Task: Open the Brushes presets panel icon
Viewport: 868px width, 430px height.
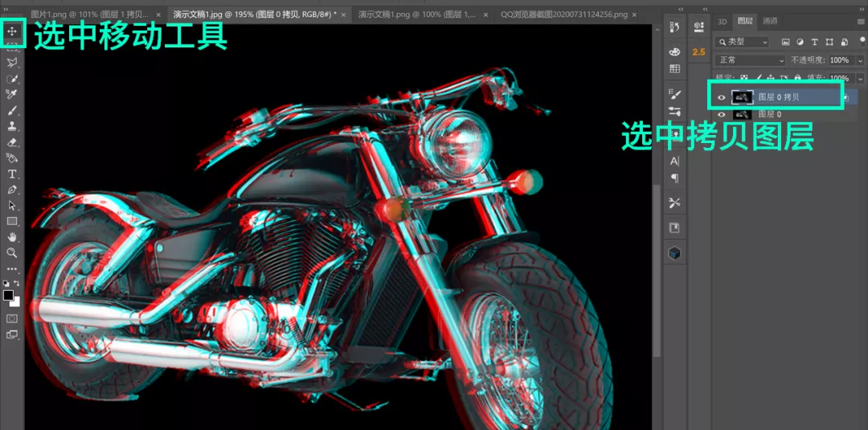Action: (674, 111)
